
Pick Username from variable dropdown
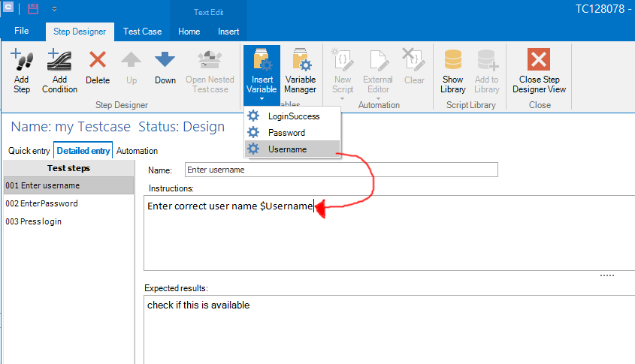point(287,149)
